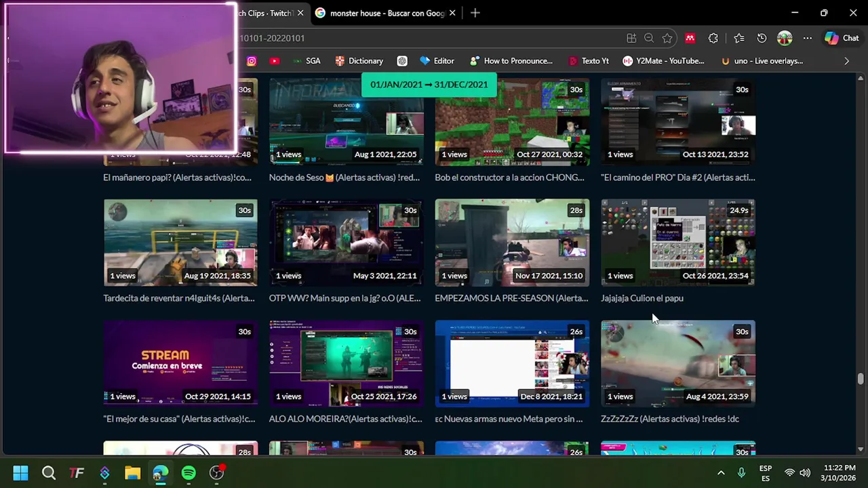Image resolution: width=868 pixels, height=488 pixels.
Task: Switch the ESP ES input language
Action: point(766,473)
